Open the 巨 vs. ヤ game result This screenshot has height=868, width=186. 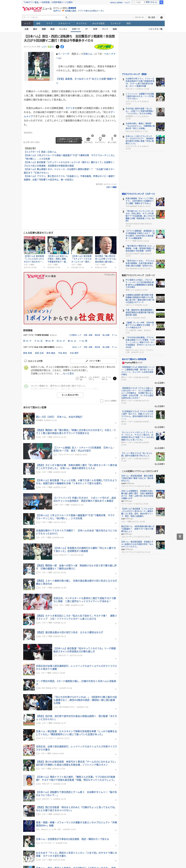point(27,341)
